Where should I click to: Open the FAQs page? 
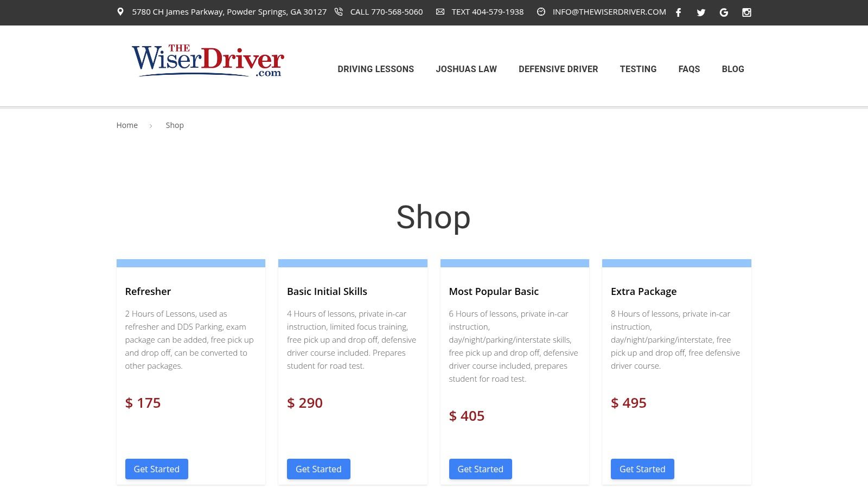click(689, 69)
